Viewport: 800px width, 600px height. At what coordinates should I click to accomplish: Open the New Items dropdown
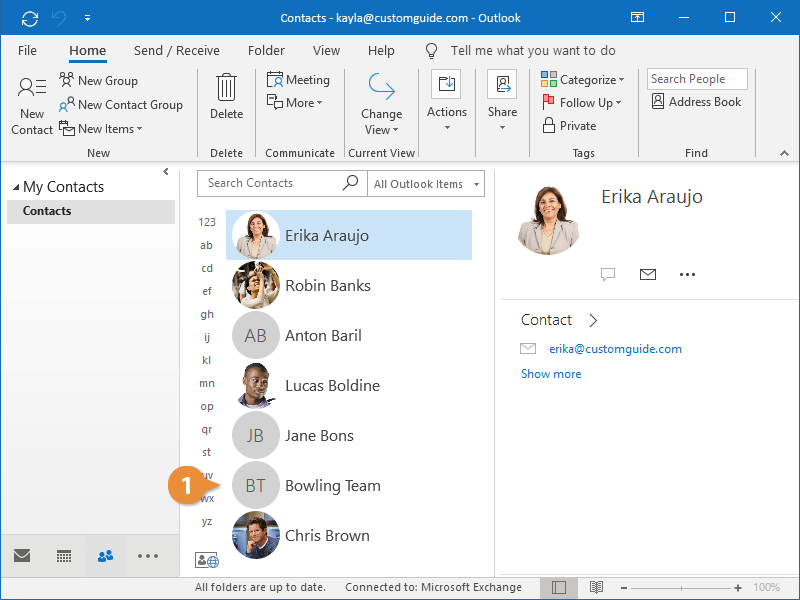click(101, 129)
